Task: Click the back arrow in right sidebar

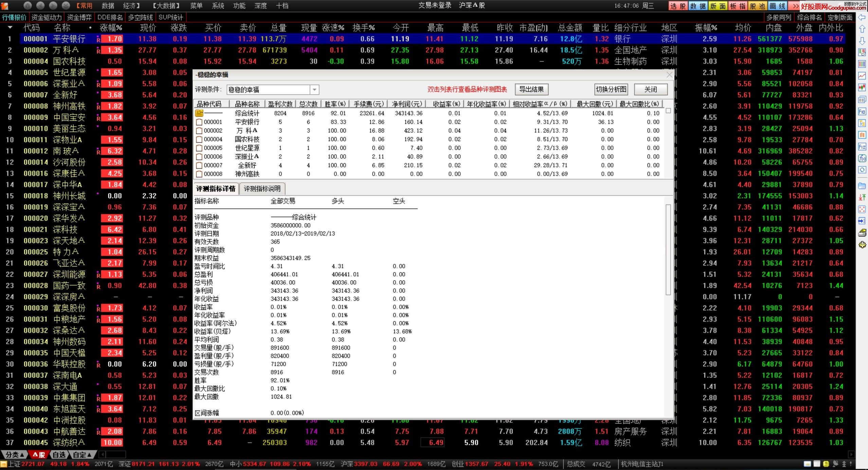Action: pos(862,17)
